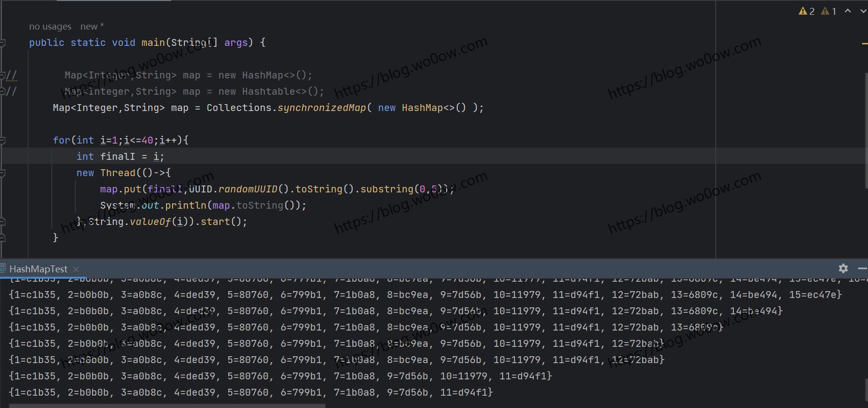Screen dimensions: 868x408
Task: Open Run panel settings gear
Action: click(x=843, y=268)
